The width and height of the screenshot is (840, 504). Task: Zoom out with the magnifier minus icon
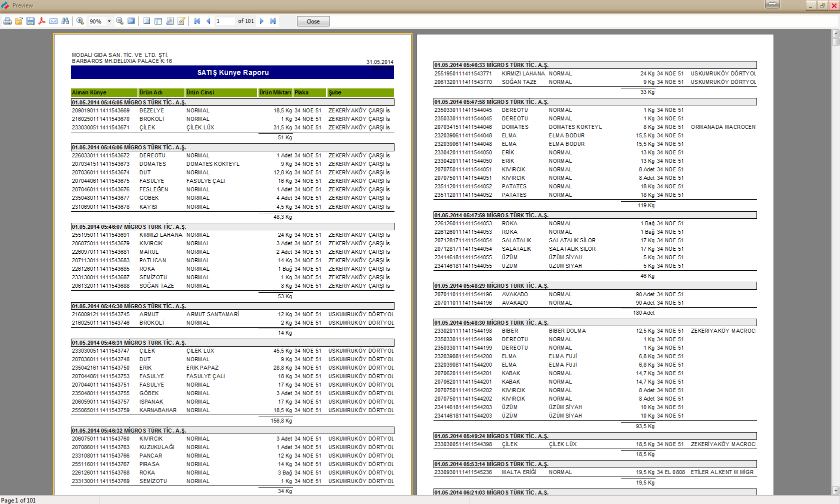[119, 21]
